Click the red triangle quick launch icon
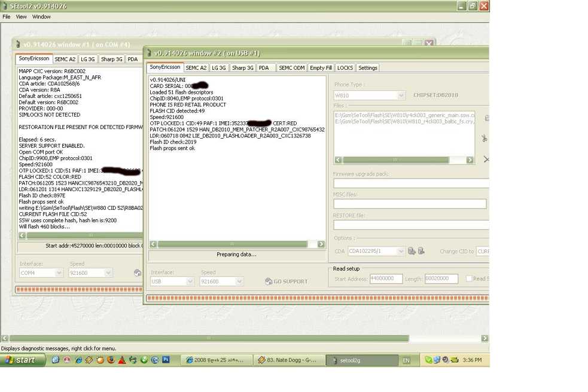The width and height of the screenshot is (588, 392). (x=122, y=360)
